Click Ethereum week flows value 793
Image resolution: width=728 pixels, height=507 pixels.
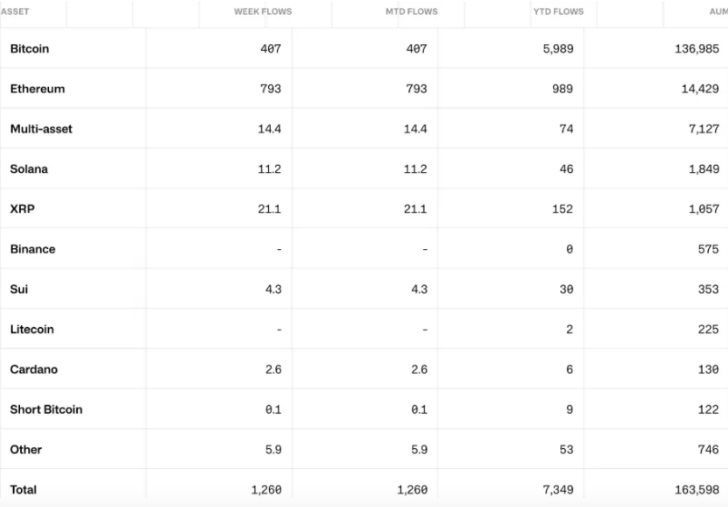[x=270, y=89]
